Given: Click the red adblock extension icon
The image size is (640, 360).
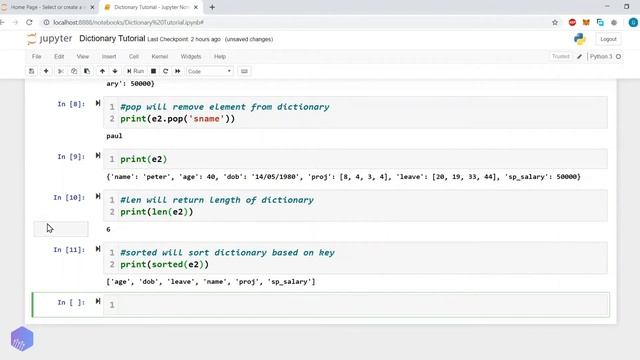Looking at the screenshot, I should pos(572,22).
